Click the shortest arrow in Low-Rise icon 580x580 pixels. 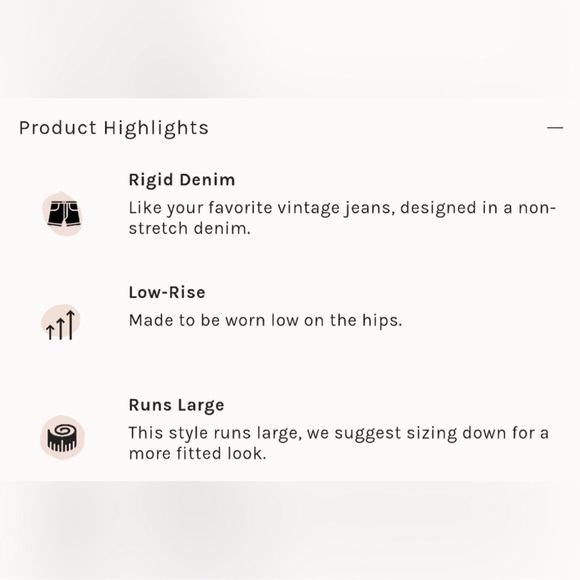click(50, 332)
